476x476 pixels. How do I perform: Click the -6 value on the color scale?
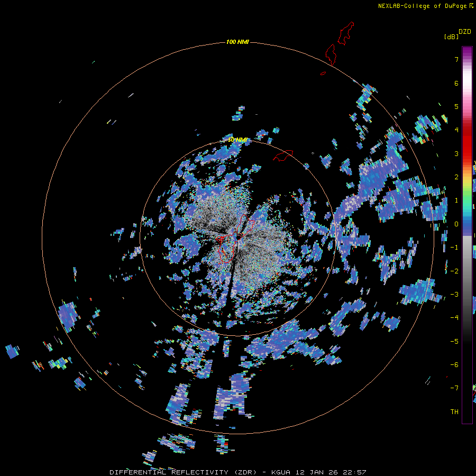tap(454, 365)
